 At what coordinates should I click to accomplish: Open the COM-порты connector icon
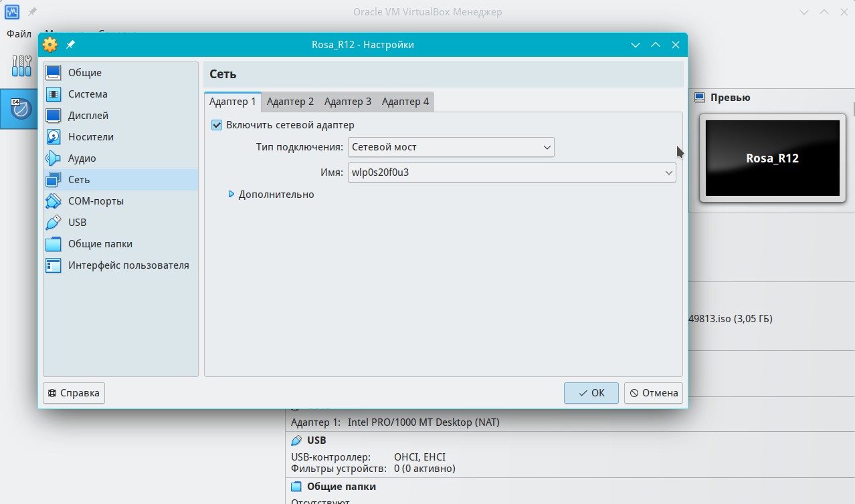tap(54, 201)
